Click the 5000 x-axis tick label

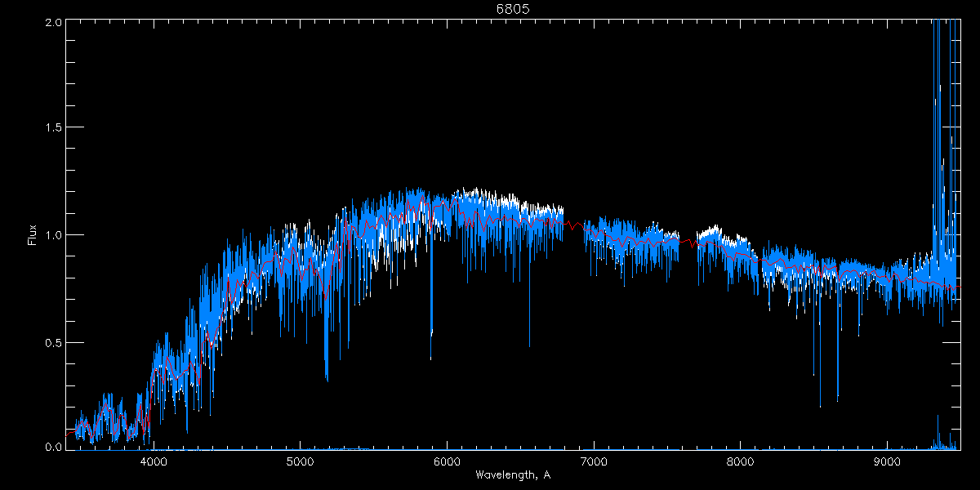[300, 460]
